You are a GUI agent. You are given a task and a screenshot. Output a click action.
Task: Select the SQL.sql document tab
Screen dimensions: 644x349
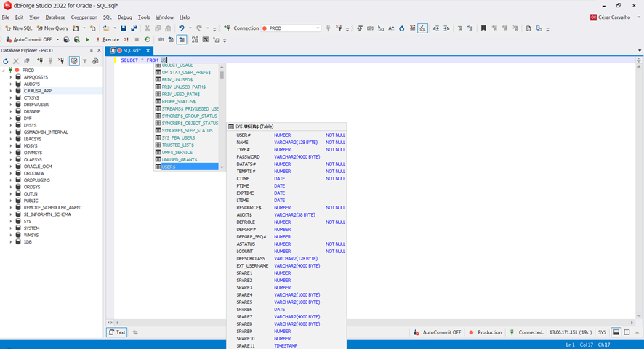pyautogui.click(x=131, y=51)
